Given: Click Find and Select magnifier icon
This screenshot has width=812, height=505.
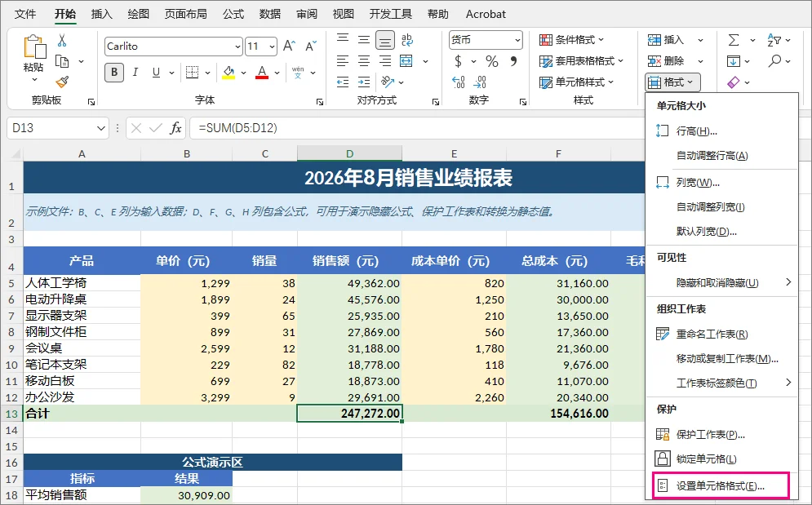Looking at the screenshot, I should [x=774, y=61].
